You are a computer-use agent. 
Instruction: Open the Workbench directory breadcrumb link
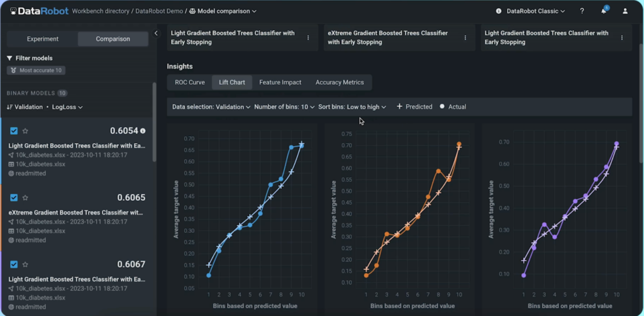tap(101, 11)
